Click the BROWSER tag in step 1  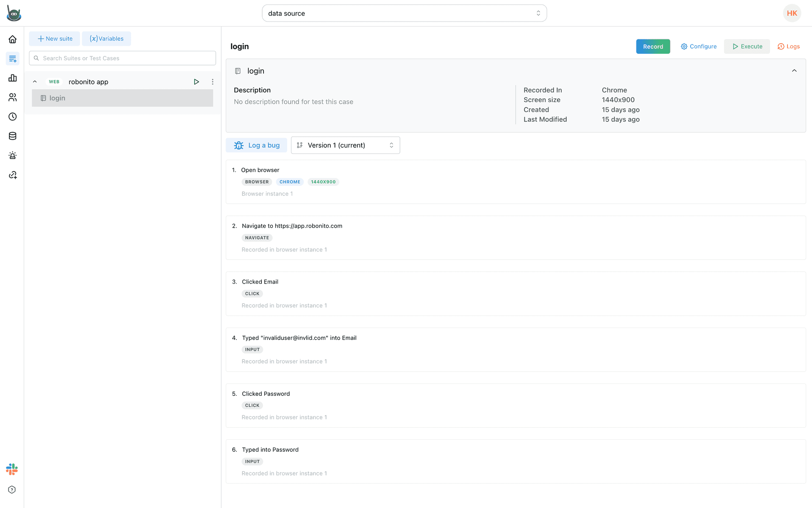(x=257, y=182)
